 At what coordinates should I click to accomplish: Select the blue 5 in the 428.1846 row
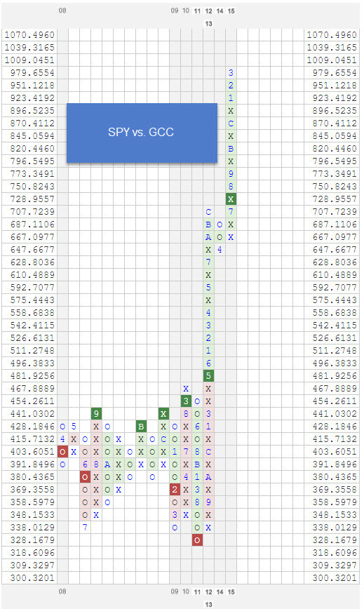click(74, 427)
